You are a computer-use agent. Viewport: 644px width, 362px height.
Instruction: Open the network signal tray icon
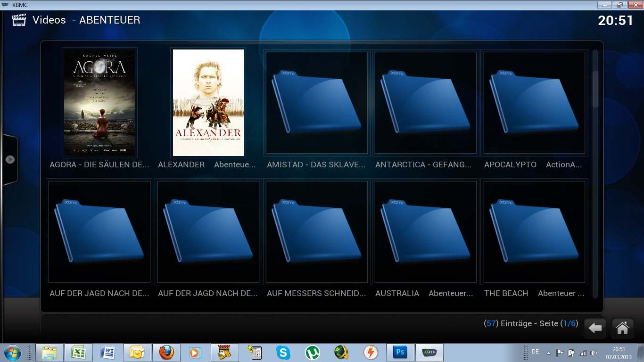(x=582, y=353)
